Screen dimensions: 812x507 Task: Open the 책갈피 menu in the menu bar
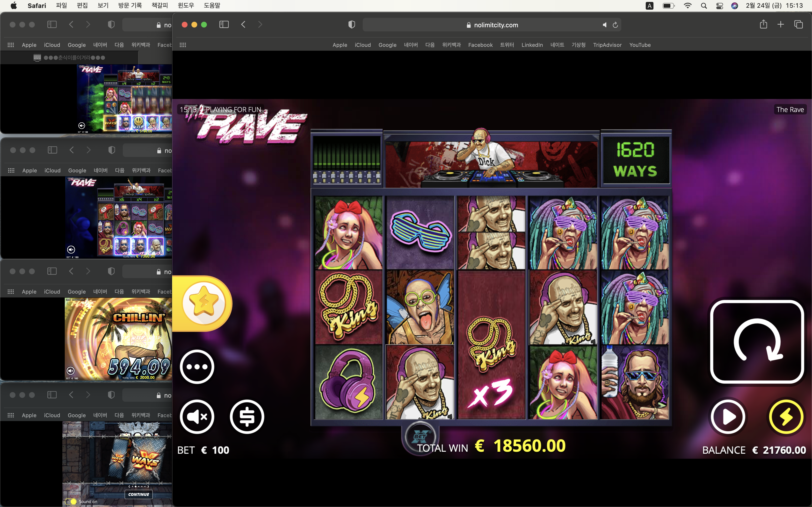160,5
